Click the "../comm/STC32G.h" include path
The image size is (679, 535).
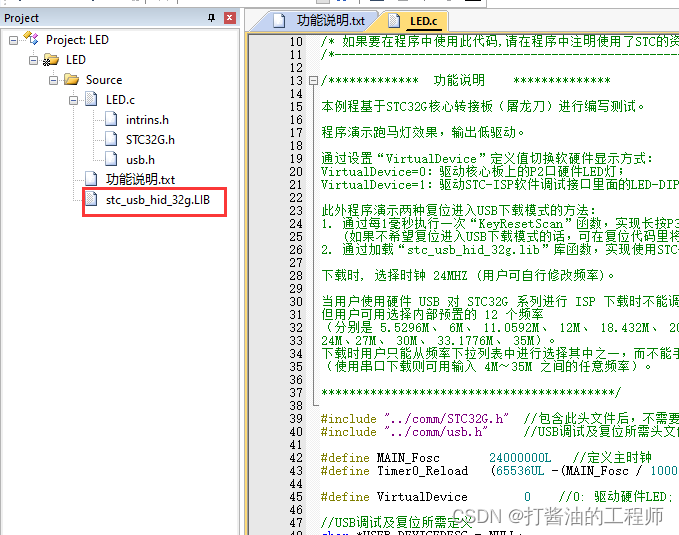[446, 419]
